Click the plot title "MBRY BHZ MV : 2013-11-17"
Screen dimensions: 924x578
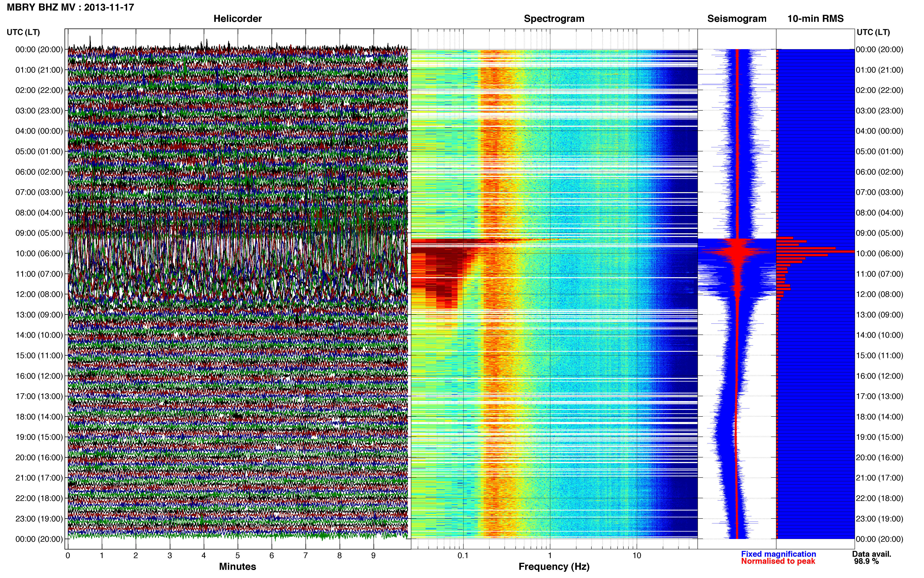70,7
